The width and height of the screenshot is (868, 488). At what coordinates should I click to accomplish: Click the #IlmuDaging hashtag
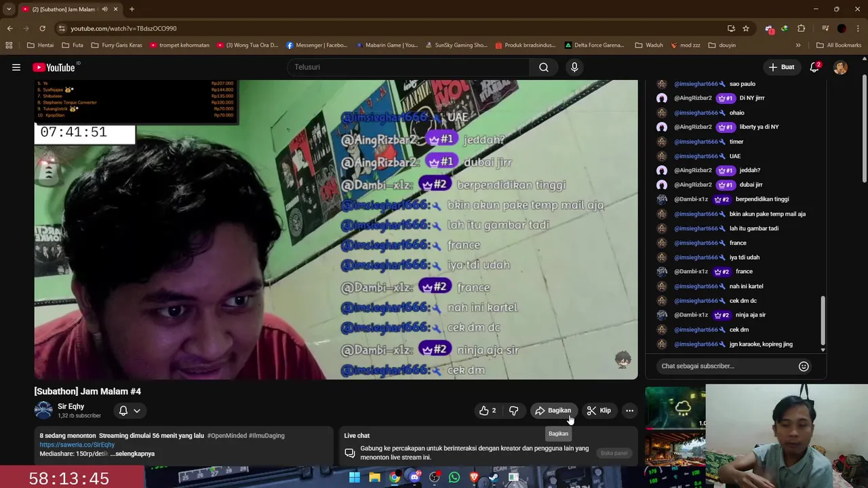click(267, 436)
